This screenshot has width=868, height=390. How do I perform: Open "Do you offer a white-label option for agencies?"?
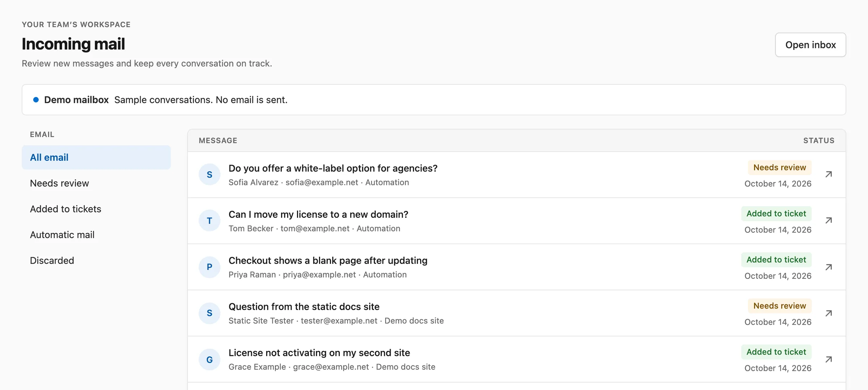pyautogui.click(x=333, y=168)
